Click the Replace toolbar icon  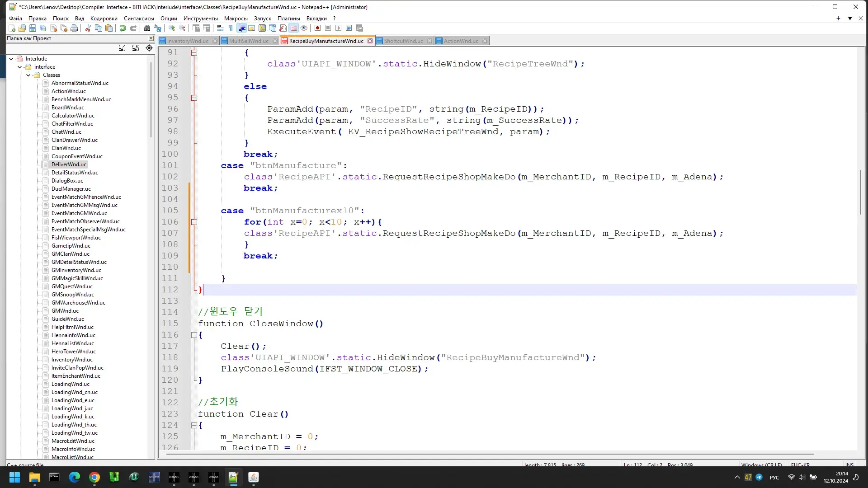point(158,28)
